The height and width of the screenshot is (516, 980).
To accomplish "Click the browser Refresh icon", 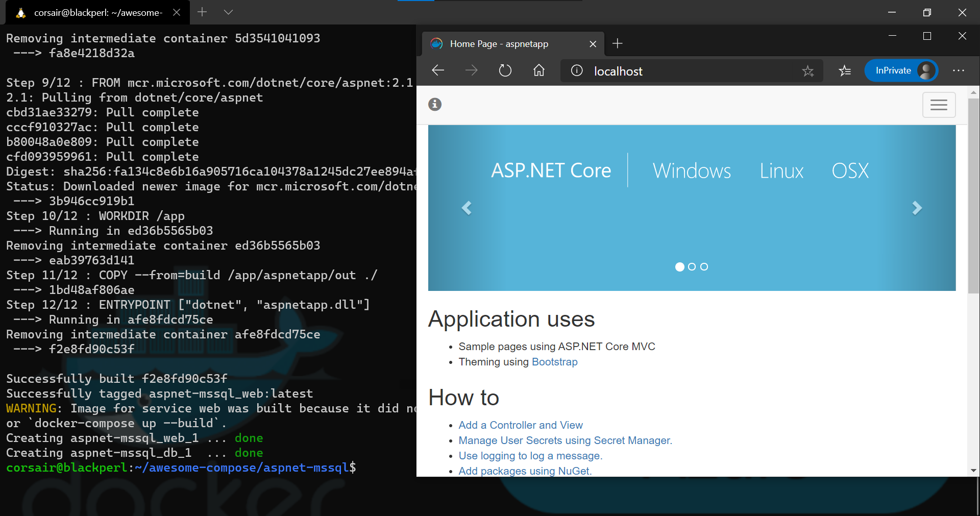I will coord(505,70).
